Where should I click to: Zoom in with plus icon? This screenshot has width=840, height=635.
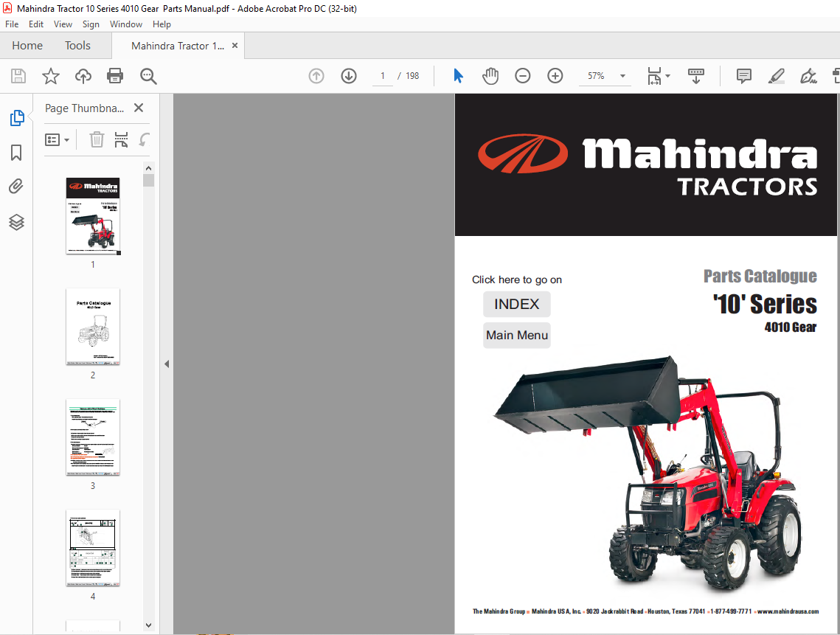(x=555, y=76)
